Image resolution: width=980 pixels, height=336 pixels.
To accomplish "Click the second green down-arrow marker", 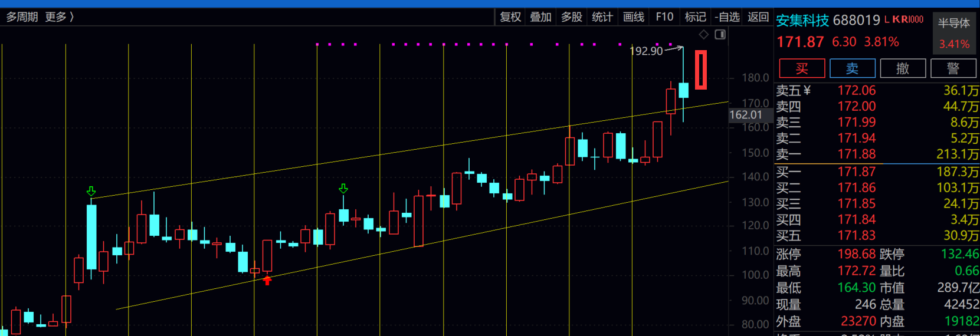I will (343, 189).
